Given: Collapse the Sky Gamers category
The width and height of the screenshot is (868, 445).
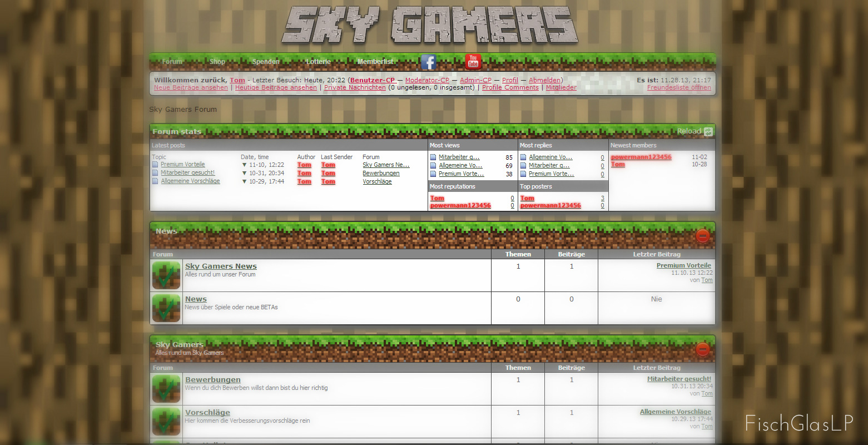Looking at the screenshot, I should click(x=702, y=349).
